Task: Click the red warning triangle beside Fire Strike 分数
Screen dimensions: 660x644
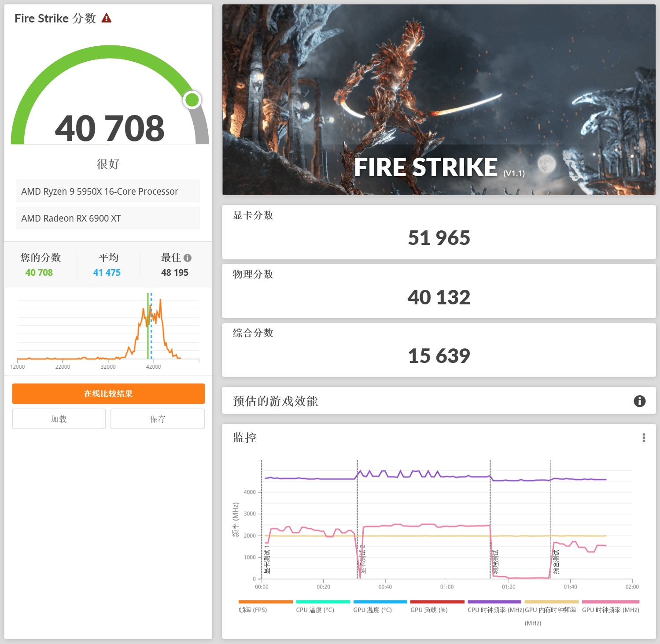Action: point(106,18)
